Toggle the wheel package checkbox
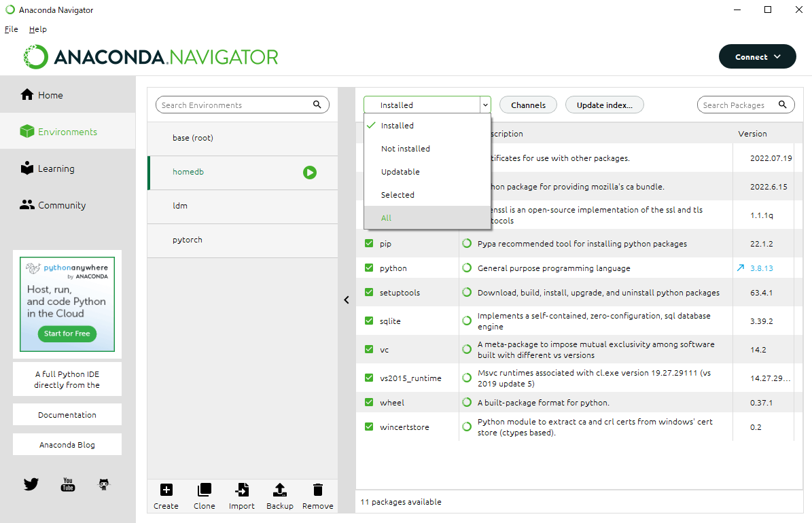The image size is (812, 523). (369, 402)
